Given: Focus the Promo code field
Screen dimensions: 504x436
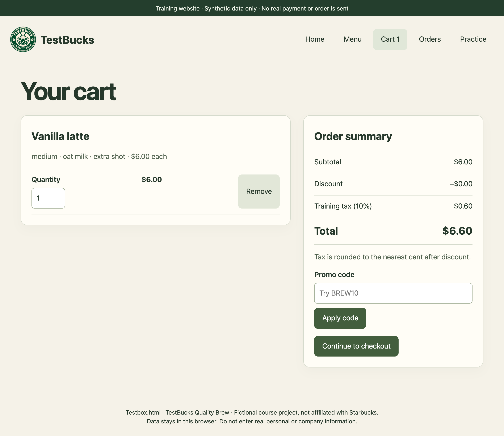Looking at the screenshot, I should tap(393, 293).
